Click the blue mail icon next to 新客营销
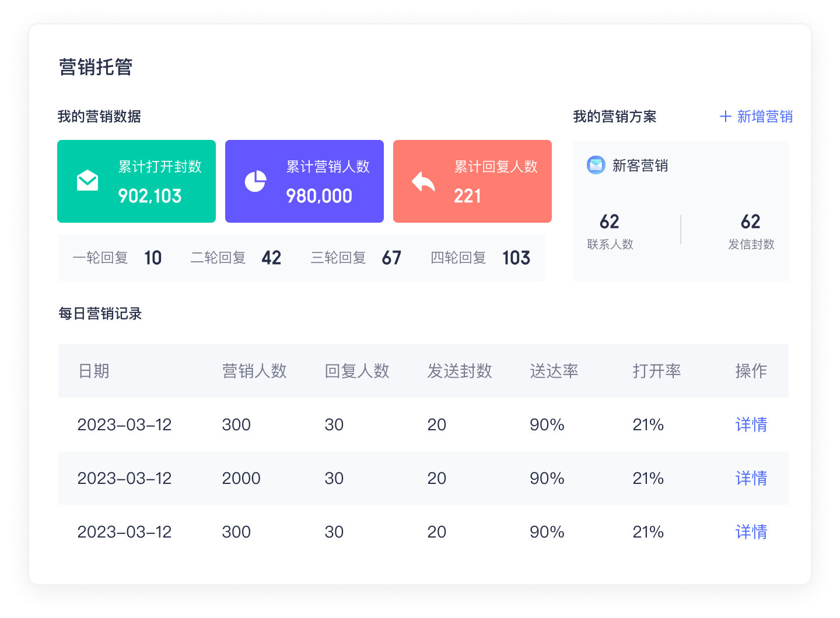Viewport: 840px width, 618px height. click(x=596, y=165)
